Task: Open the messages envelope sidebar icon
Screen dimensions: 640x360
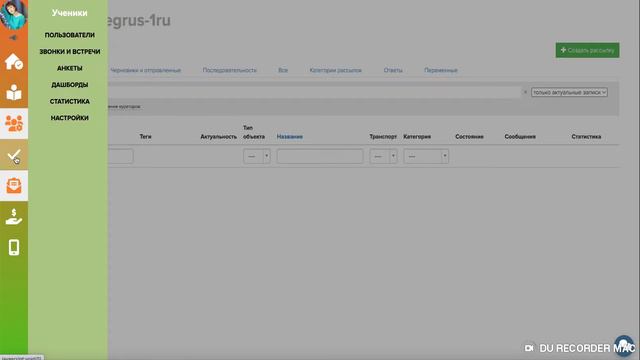Action: (x=14, y=186)
